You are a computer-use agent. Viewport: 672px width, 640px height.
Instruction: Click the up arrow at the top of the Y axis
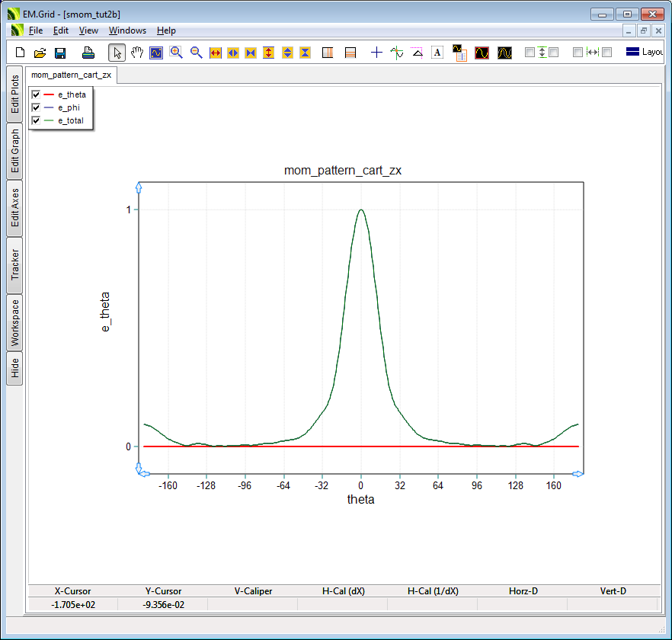[x=138, y=186]
